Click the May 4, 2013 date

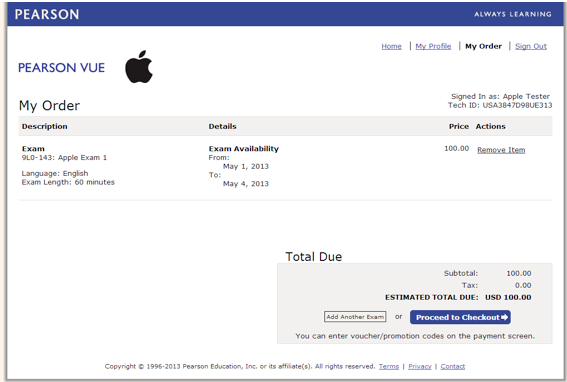click(246, 184)
